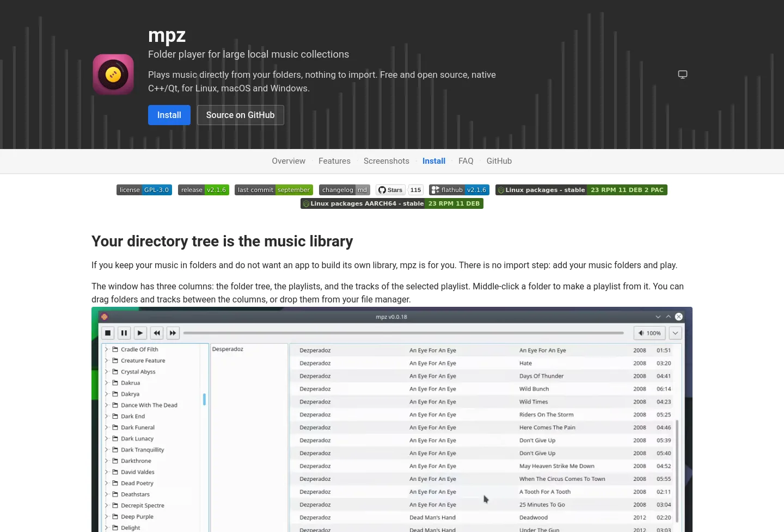Click the mpz vinyl record app logo
This screenshot has width=784, height=532.
(113, 74)
